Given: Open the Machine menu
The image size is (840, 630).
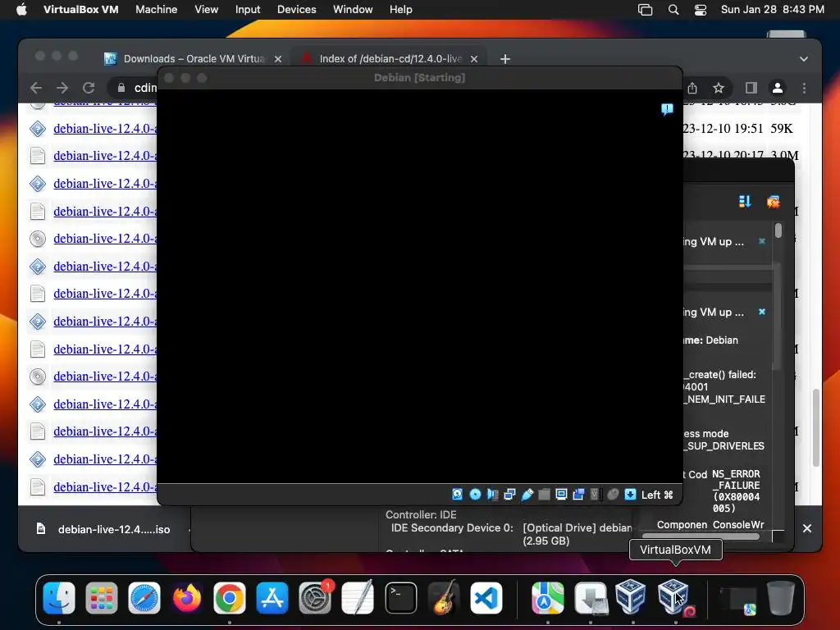Looking at the screenshot, I should coord(157,10).
